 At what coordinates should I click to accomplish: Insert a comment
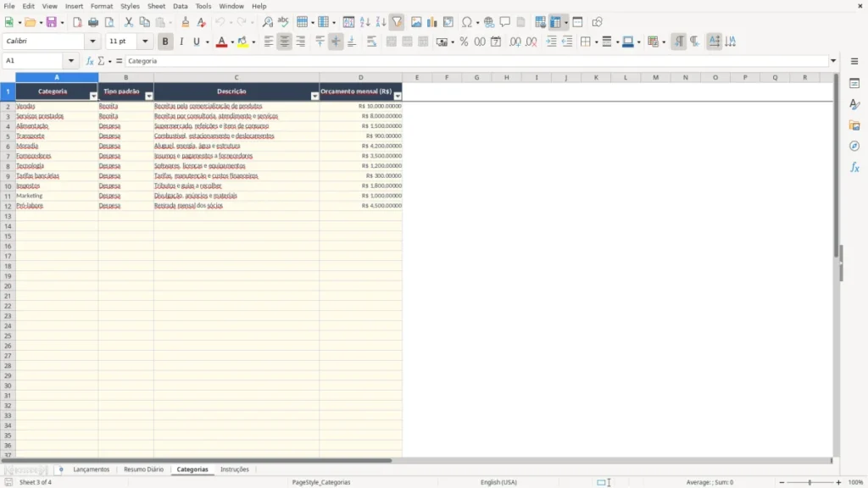coord(505,22)
